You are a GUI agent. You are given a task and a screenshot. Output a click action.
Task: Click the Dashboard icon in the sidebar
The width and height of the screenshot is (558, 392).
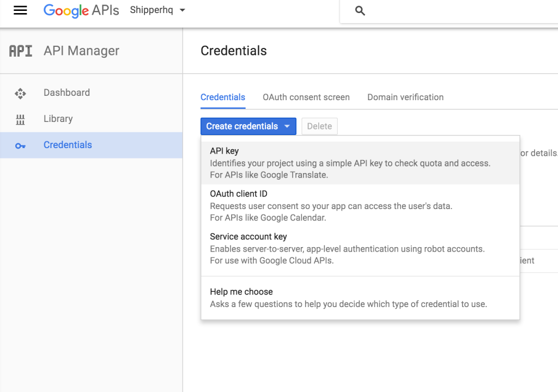tap(21, 93)
